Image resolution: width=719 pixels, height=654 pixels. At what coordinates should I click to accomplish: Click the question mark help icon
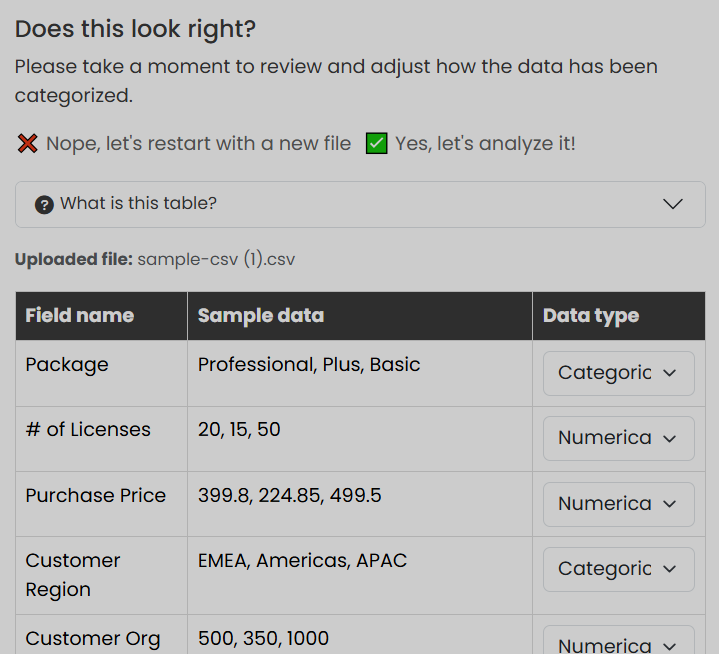pyautogui.click(x=44, y=204)
